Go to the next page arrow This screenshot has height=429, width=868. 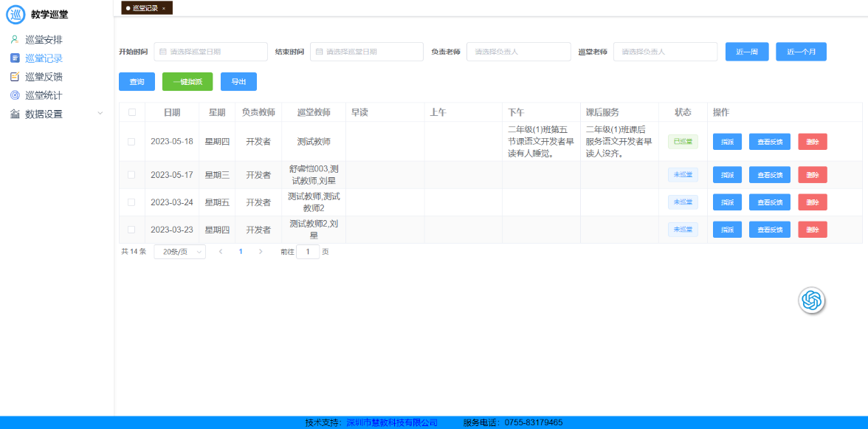click(x=261, y=251)
